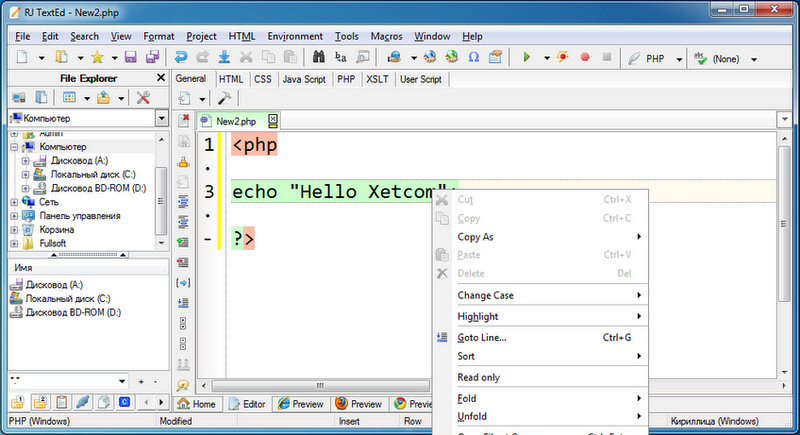
Task: Click the Goto Line icon in editor gutter
Action: (183, 303)
